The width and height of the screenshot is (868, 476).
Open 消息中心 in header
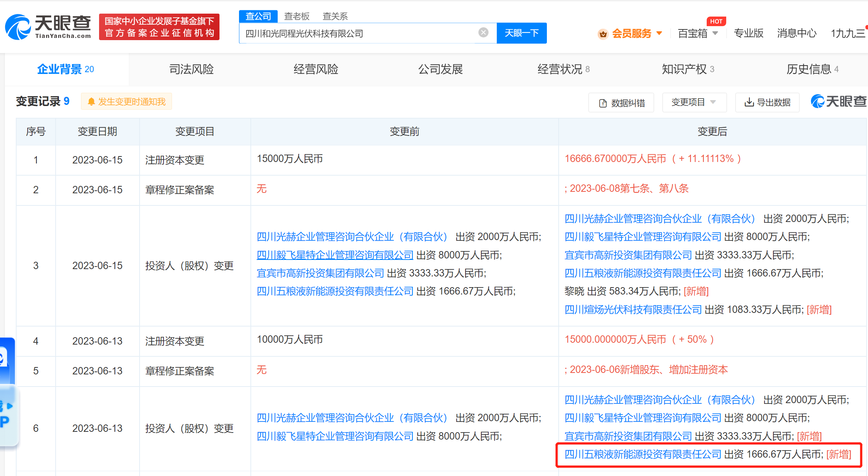[797, 34]
